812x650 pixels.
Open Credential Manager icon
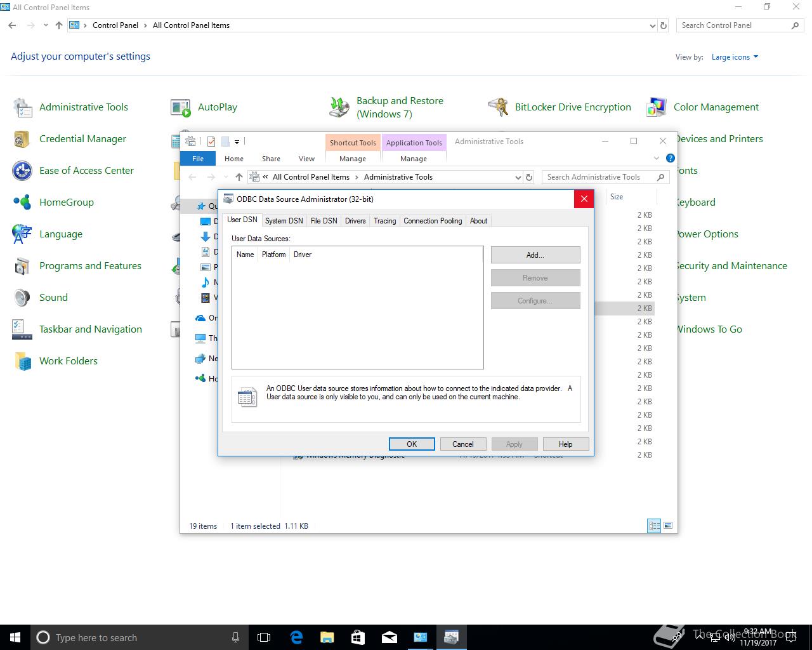point(22,139)
